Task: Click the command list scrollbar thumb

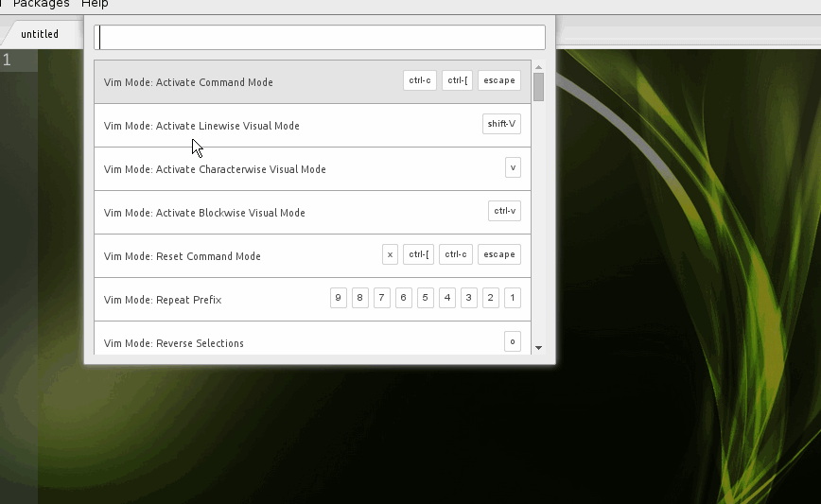Action: pos(538,87)
